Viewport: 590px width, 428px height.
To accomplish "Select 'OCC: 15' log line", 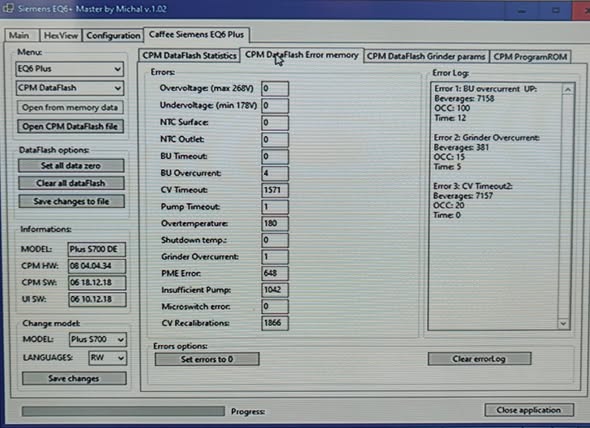I will 449,157.
